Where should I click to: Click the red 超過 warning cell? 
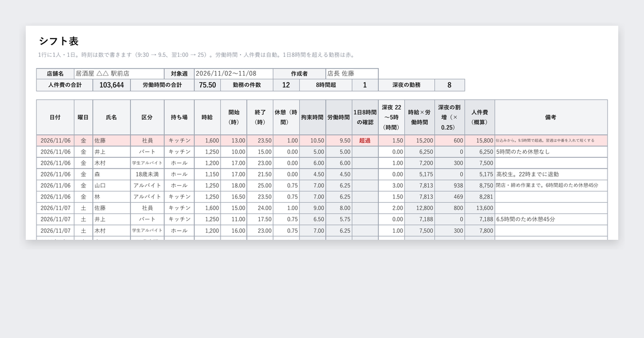point(365,141)
